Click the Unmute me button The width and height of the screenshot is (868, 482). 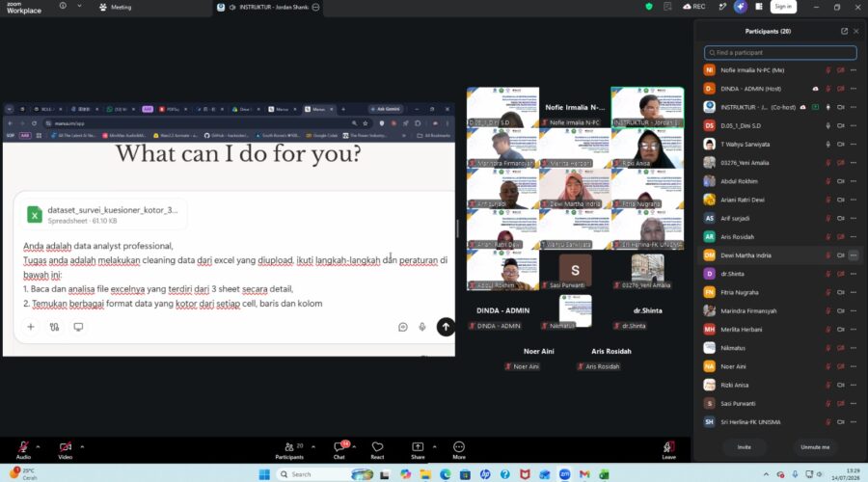coord(815,447)
